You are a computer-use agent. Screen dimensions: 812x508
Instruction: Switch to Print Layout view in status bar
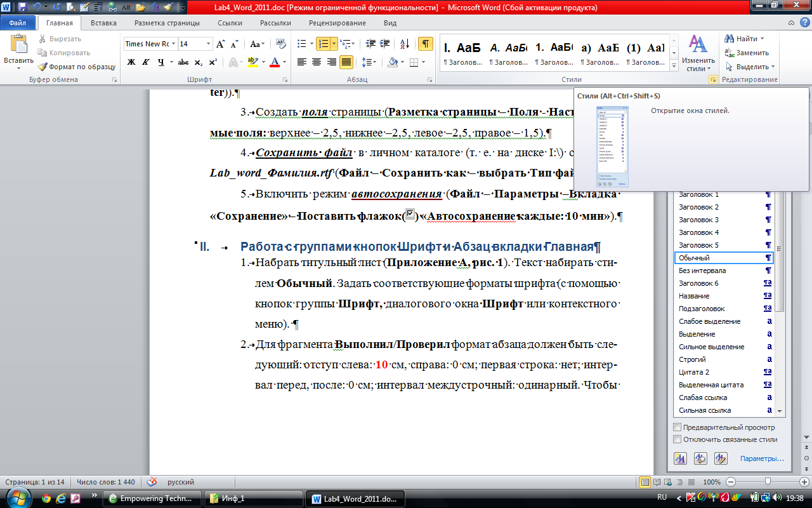pos(645,482)
